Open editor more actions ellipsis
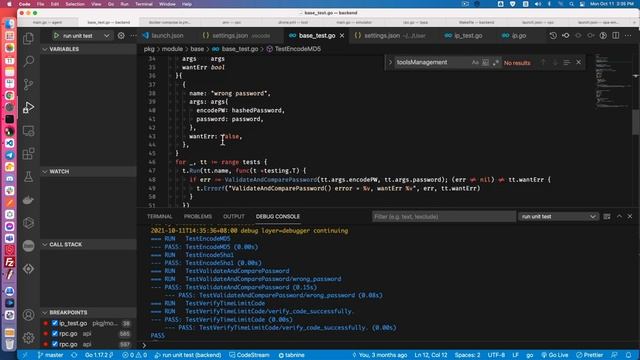The image size is (640, 360). click(x=628, y=36)
